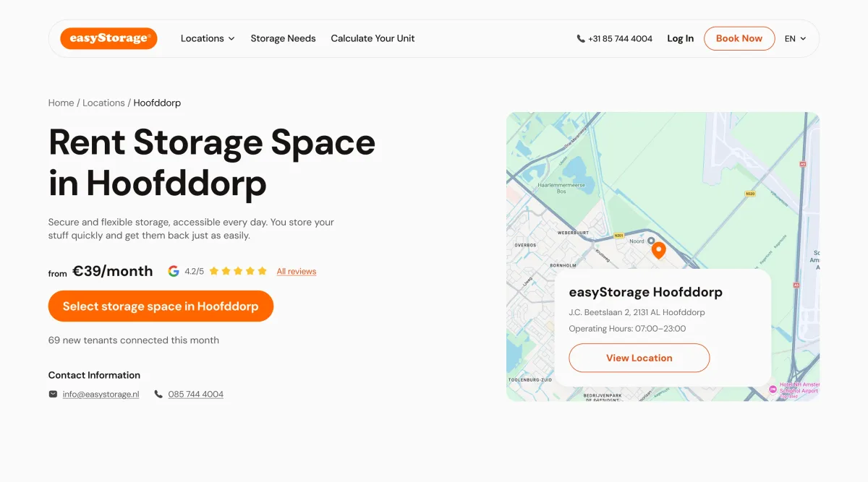Viewport: 868px width, 482px height.
Task: Click Haarlemmermeerse Bos label on map
Action: pos(561,188)
